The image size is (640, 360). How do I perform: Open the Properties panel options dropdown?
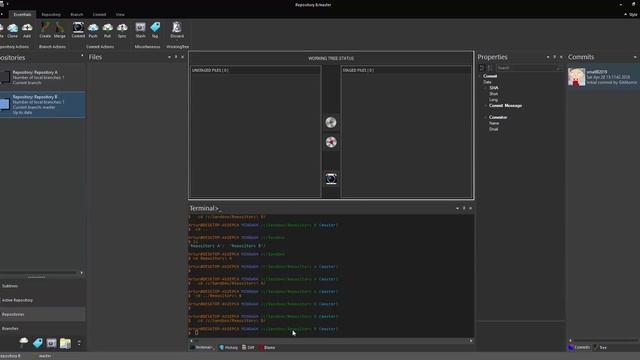548,57
